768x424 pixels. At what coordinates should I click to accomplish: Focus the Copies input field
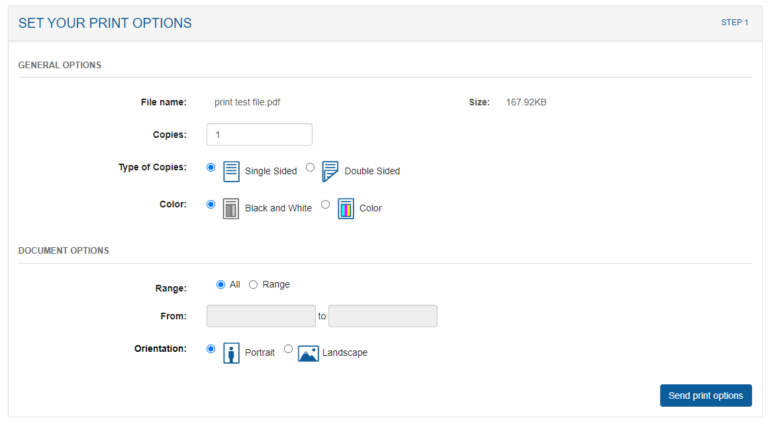click(259, 134)
